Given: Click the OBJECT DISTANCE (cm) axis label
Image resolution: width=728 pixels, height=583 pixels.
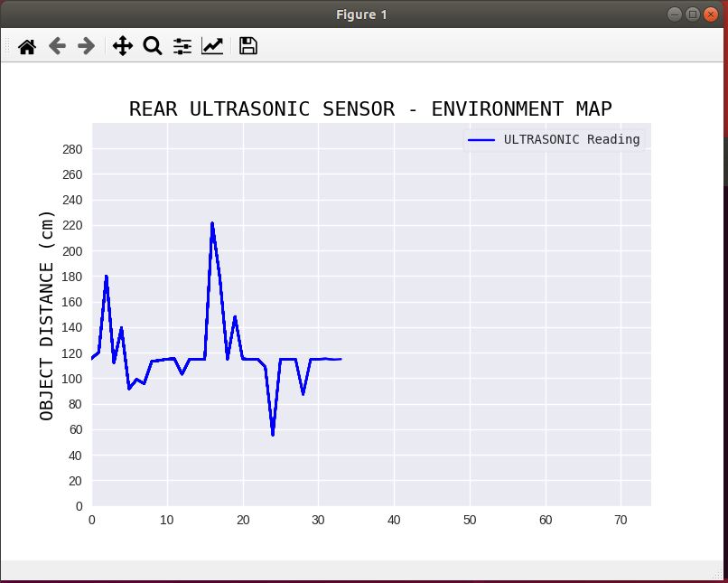Looking at the screenshot, I should click(x=47, y=315).
